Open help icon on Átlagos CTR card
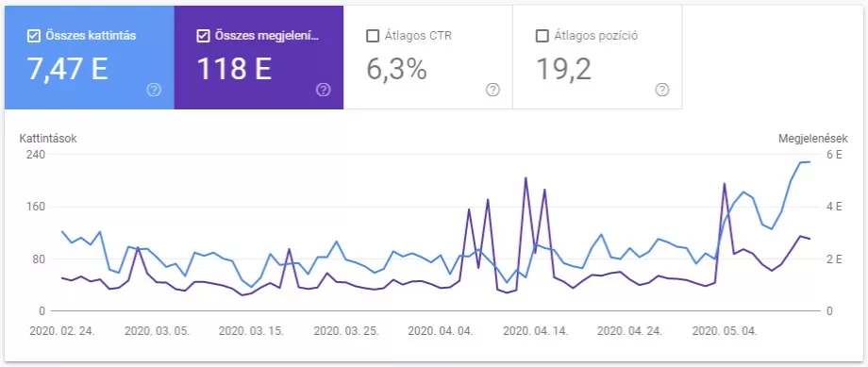The width and height of the screenshot is (868, 367). coord(492,90)
